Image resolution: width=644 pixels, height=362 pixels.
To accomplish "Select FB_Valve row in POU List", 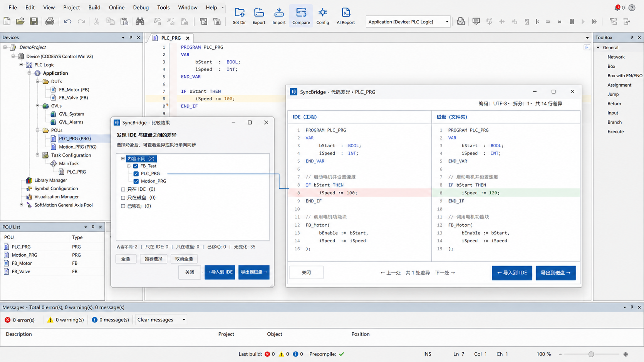I will (52, 272).
